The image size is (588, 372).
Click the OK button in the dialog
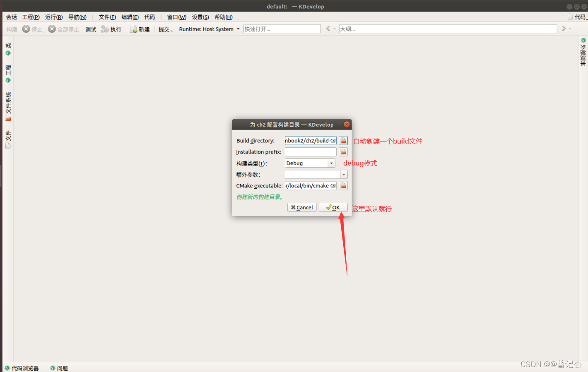point(333,207)
